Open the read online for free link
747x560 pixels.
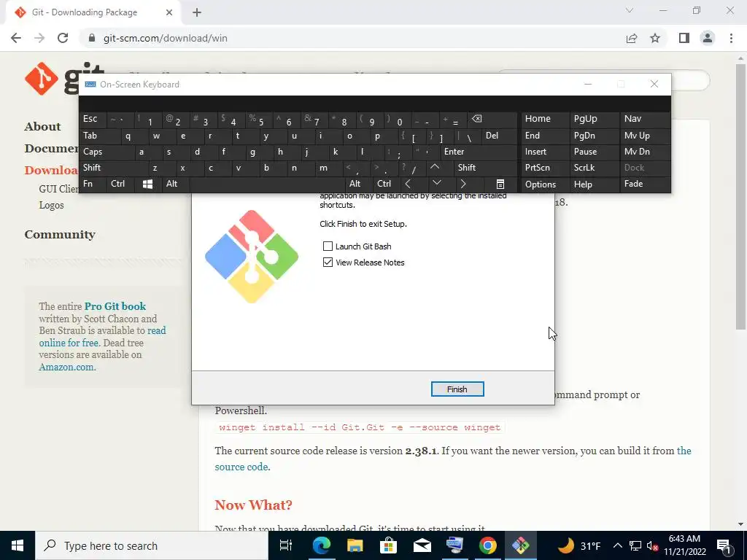102,337
